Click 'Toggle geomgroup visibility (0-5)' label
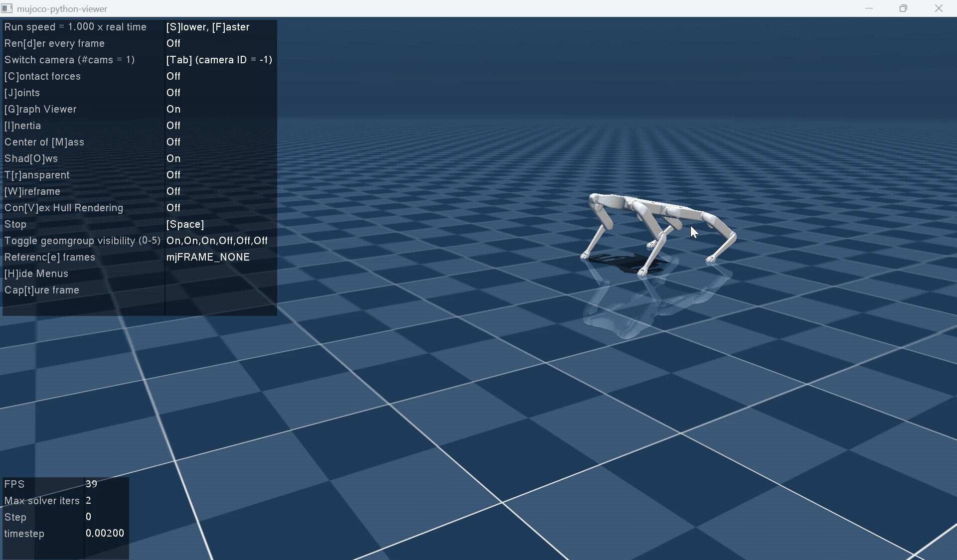 (x=82, y=241)
